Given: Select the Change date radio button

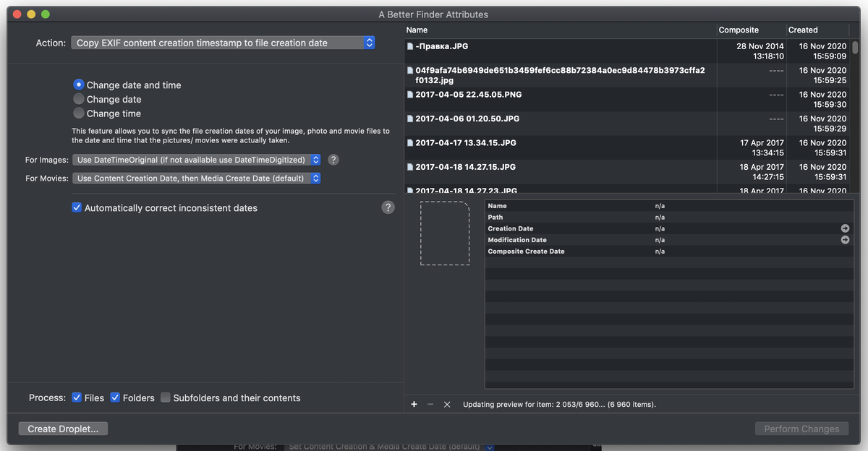Looking at the screenshot, I should tap(79, 99).
